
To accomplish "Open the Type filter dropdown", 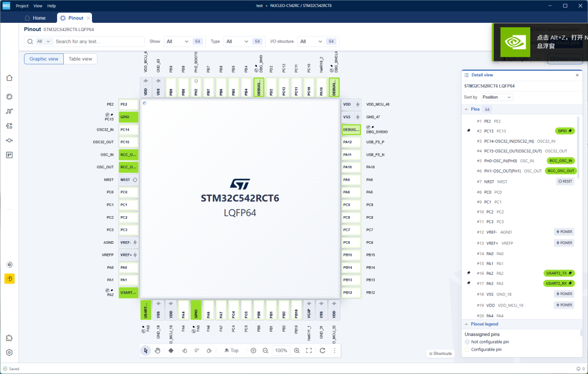I will tap(237, 41).
